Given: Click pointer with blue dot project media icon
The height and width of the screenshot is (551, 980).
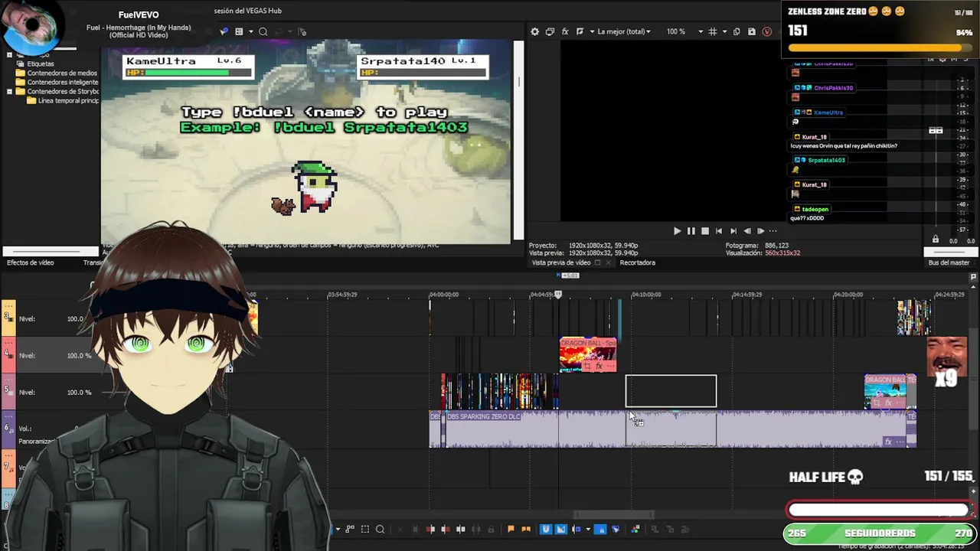Looking at the screenshot, I should [224, 31].
